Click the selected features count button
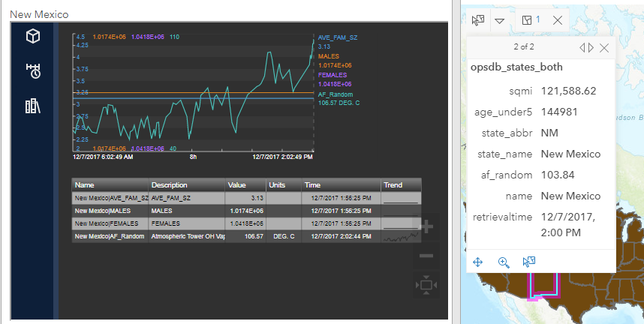This screenshot has width=644, height=324. [531, 20]
